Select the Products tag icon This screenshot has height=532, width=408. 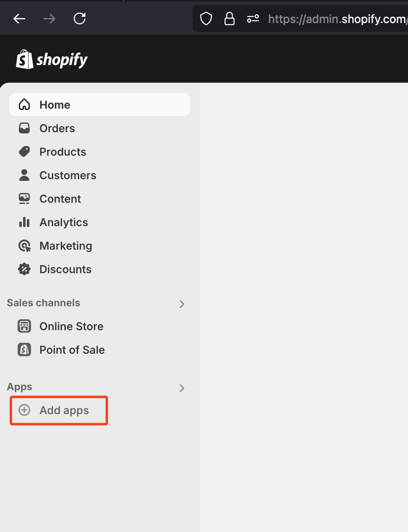[x=24, y=152]
